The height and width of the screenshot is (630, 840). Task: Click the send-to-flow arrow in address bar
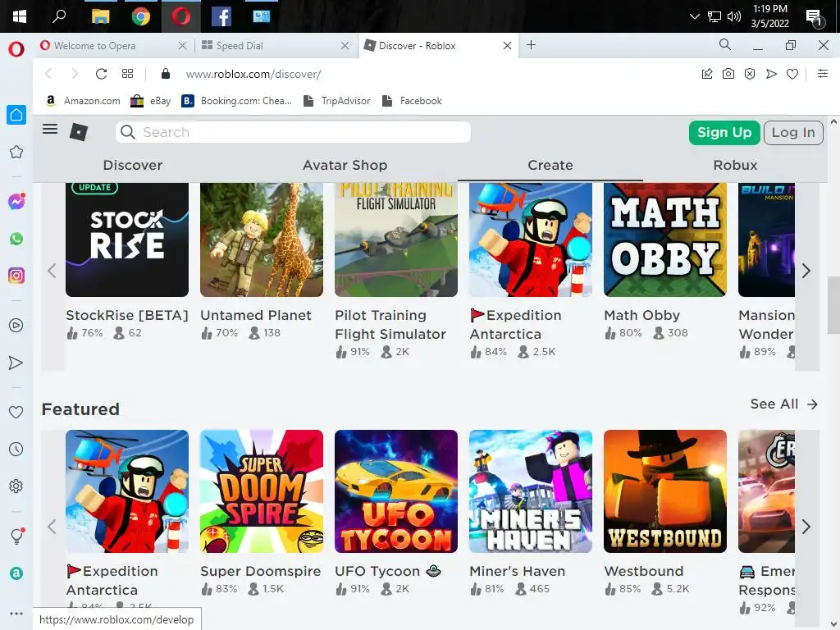pyautogui.click(x=771, y=74)
